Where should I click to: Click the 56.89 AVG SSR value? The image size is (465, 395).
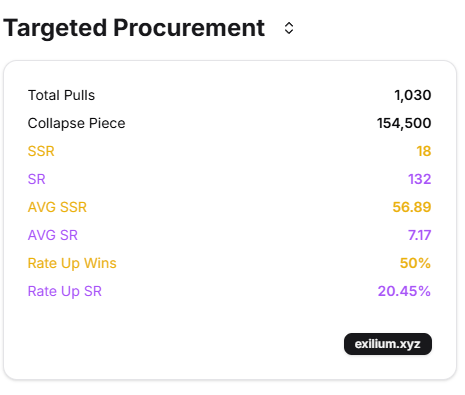coord(412,207)
